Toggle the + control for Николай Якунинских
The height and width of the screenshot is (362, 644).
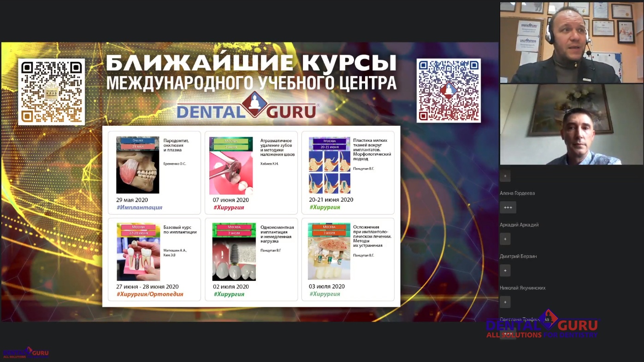coord(505,302)
